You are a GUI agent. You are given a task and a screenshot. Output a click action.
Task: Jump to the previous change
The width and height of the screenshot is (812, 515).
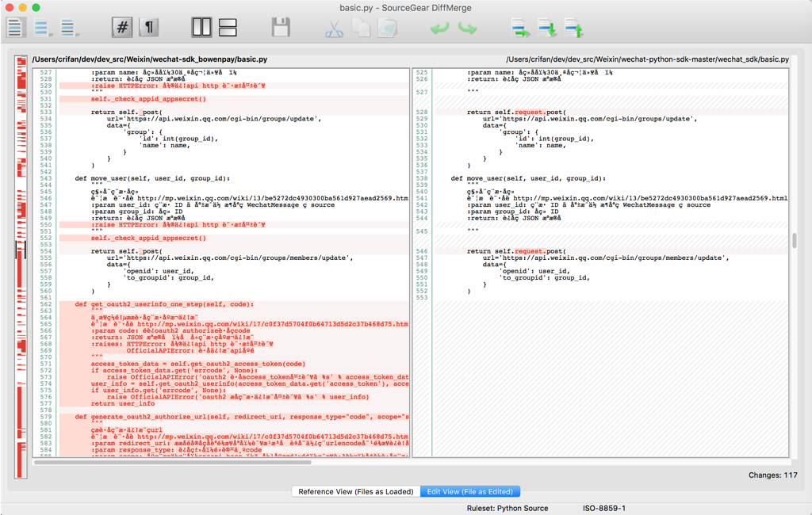click(x=573, y=29)
